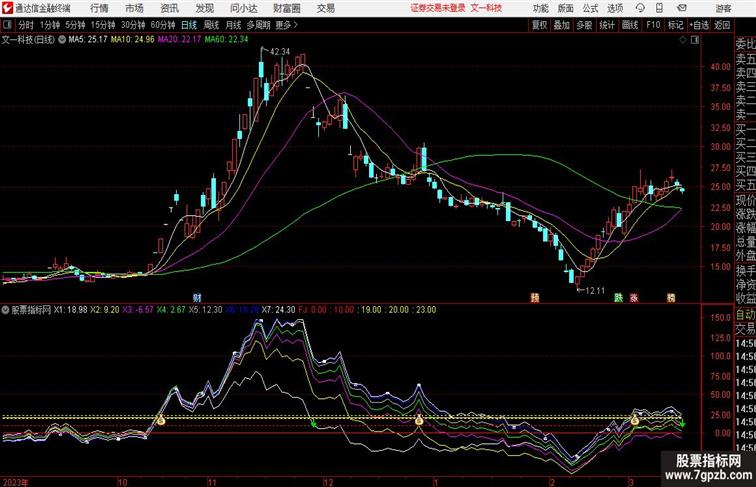Click the red 涨 event marker

634,298
